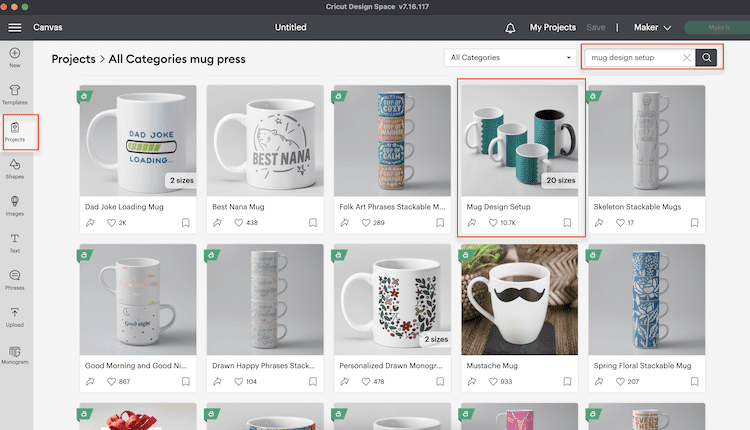
Task: Bookmark the Skeleton Stackable Mugs project
Action: (695, 222)
